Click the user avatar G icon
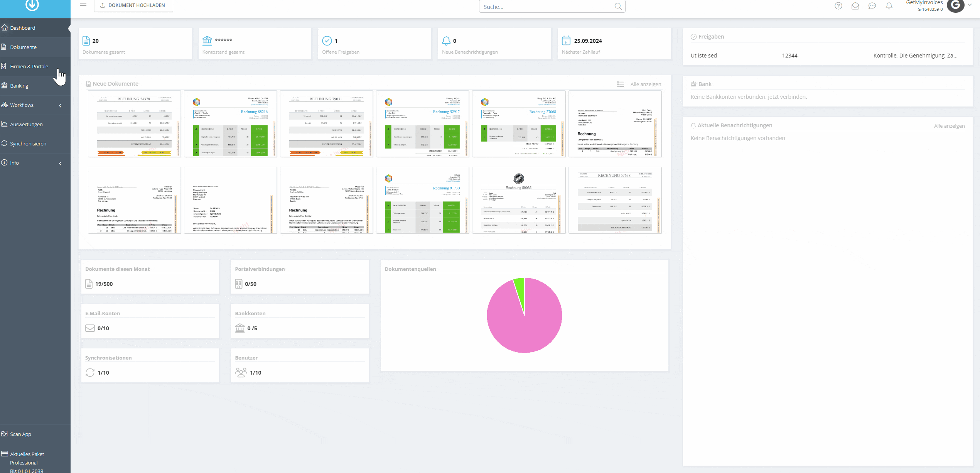The height and width of the screenshot is (473, 980). [x=955, y=5]
